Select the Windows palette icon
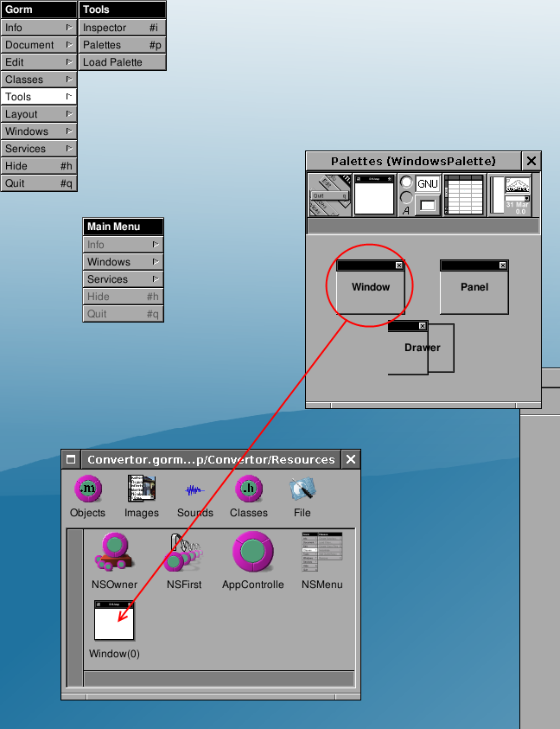This screenshot has width=560, height=729. coord(374,195)
